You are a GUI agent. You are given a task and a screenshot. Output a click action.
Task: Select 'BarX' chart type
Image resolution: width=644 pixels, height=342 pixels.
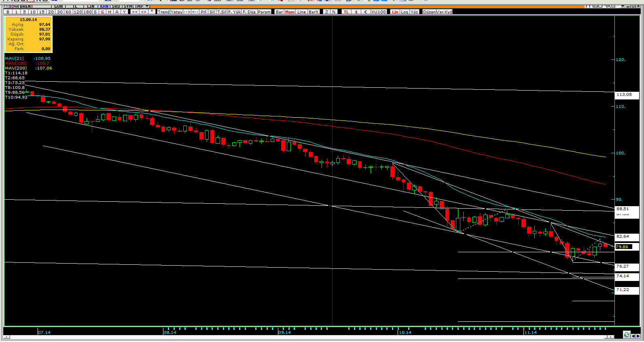[x=314, y=12]
